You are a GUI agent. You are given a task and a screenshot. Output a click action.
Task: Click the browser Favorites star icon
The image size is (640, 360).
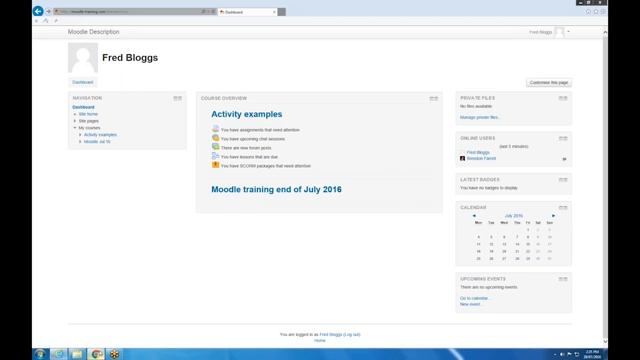596,12
